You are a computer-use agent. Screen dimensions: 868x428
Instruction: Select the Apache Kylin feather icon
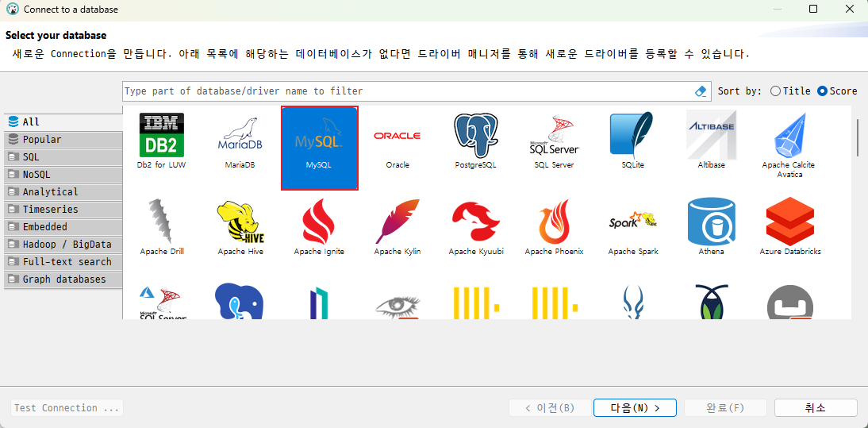(x=397, y=222)
